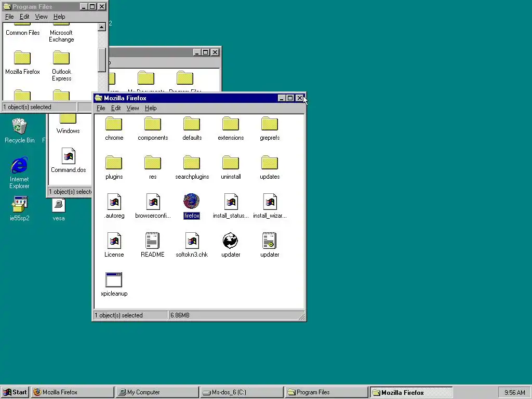This screenshot has height=399, width=532.
Task: Select the uninstall folder
Action: tap(231, 163)
